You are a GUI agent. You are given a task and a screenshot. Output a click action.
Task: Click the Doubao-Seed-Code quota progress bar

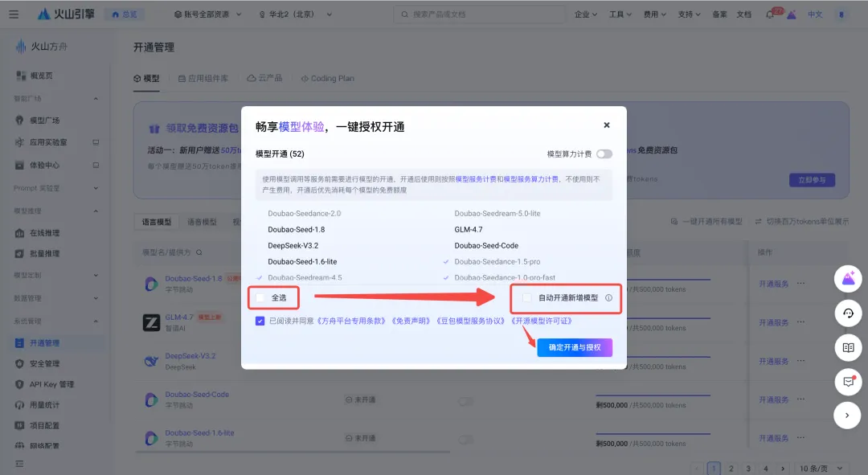click(x=653, y=395)
